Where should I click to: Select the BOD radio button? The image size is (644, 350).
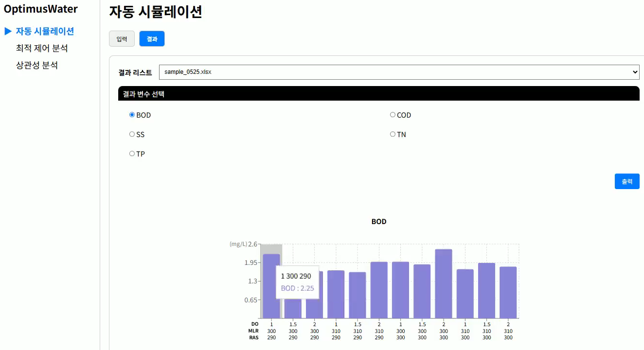tap(132, 115)
